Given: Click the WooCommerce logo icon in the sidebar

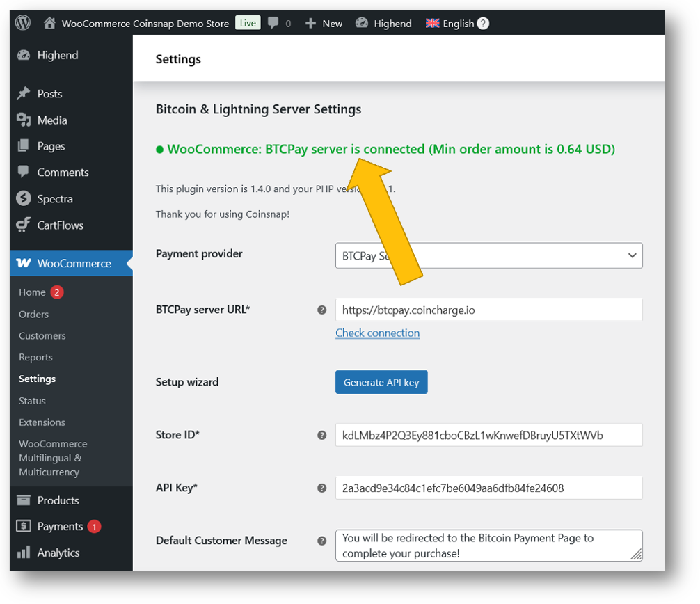Looking at the screenshot, I should coord(24,263).
